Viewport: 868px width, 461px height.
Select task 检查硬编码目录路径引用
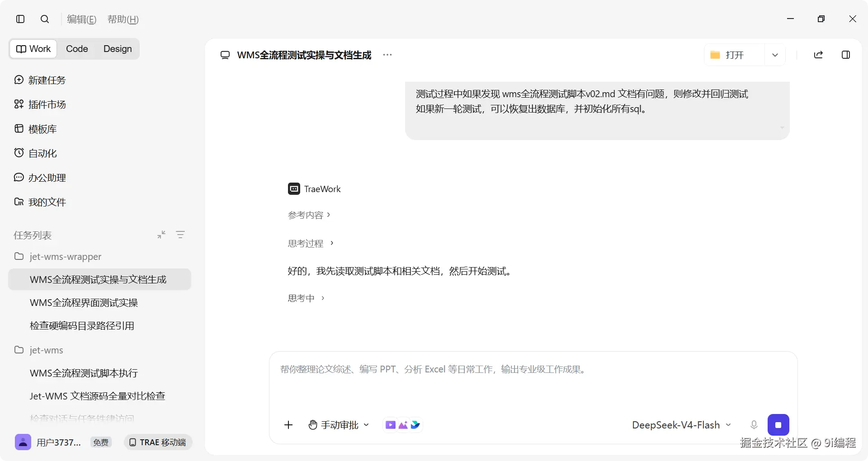click(x=82, y=325)
